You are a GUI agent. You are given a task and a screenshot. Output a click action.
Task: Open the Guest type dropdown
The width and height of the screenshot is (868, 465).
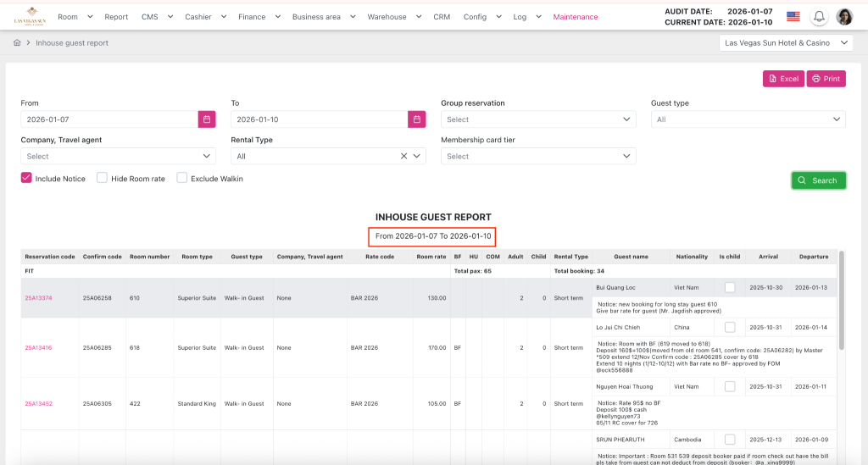748,119
